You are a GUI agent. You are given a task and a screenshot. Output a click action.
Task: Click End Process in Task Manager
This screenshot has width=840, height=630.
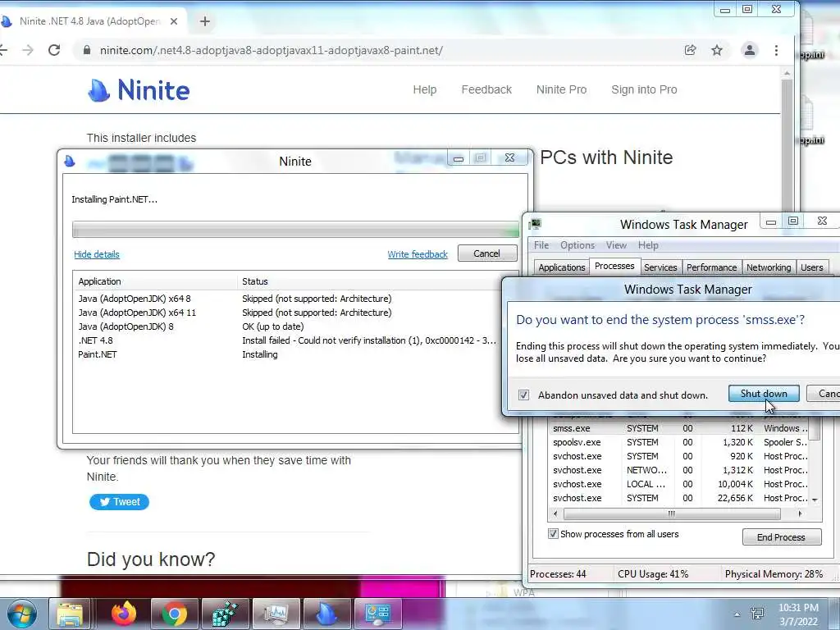[782, 536]
